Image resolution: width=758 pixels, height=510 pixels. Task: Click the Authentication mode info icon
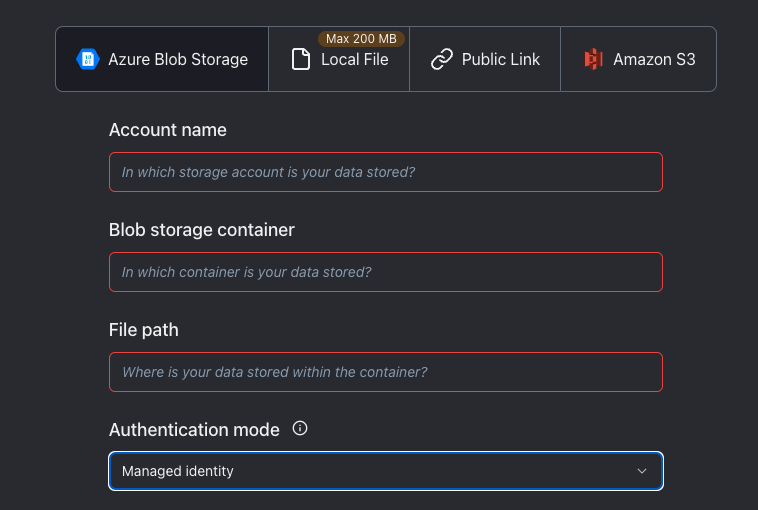pos(300,429)
